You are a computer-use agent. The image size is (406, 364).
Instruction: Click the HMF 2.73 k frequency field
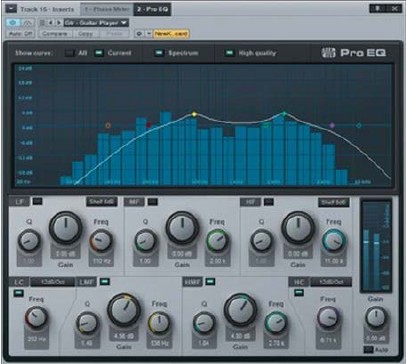[x=276, y=343]
